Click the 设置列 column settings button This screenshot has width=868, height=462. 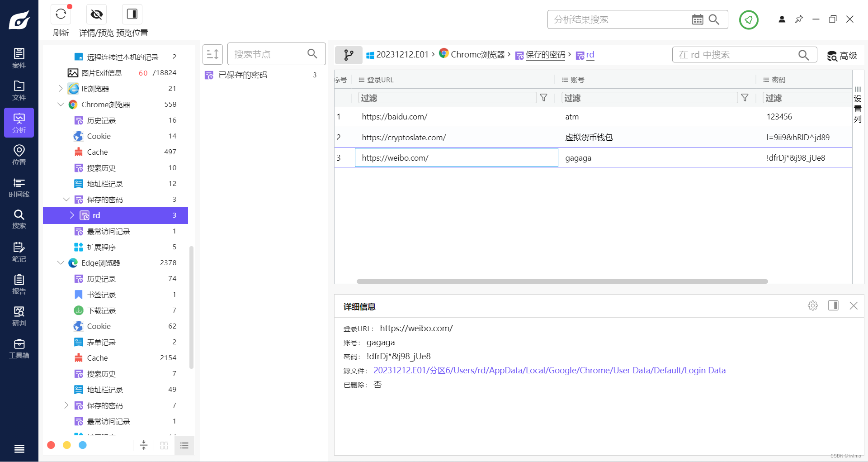858,104
